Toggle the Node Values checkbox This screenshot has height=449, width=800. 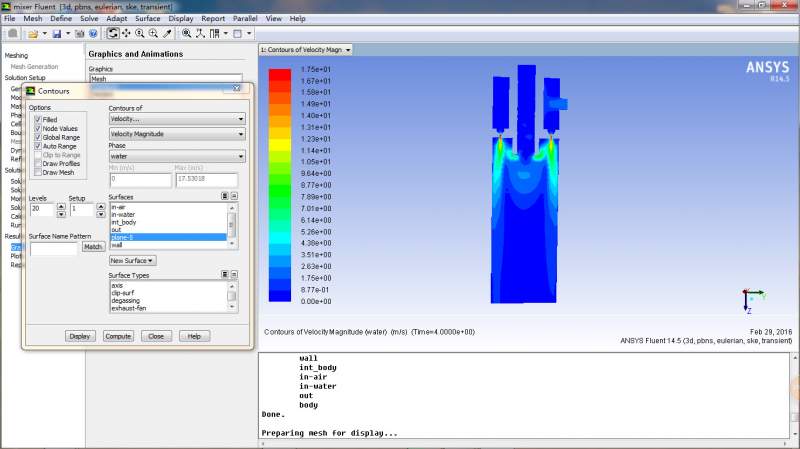coord(38,129)
